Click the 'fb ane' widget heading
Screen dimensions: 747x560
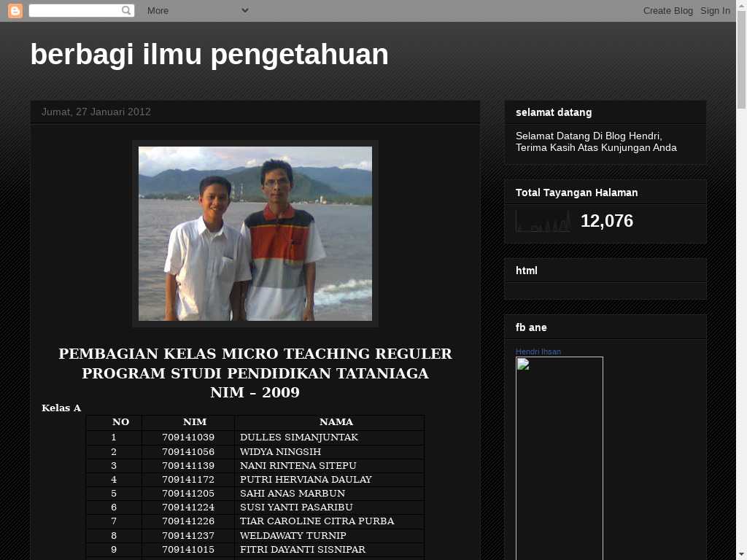coord(531,327)
